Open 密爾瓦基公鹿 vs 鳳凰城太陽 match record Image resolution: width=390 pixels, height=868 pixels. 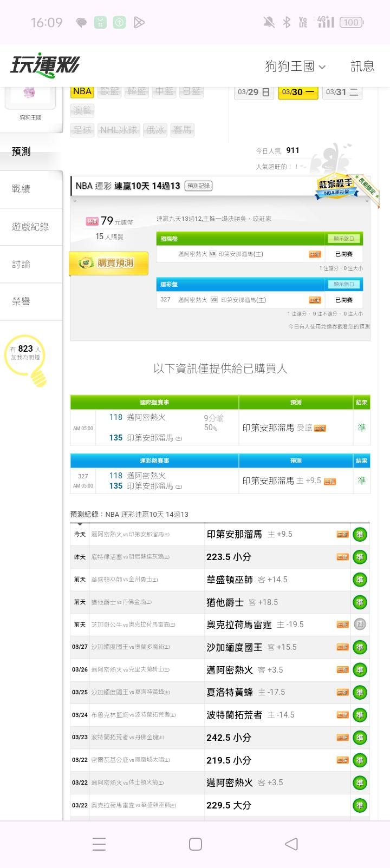click(130, 760)
